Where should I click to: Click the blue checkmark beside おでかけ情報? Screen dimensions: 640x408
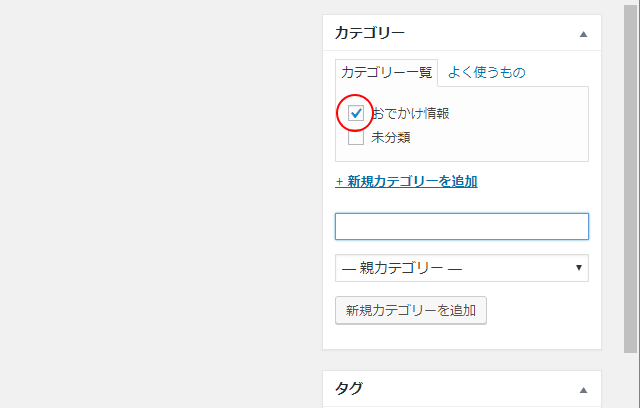pyautogui.click(x=356, y=113)
